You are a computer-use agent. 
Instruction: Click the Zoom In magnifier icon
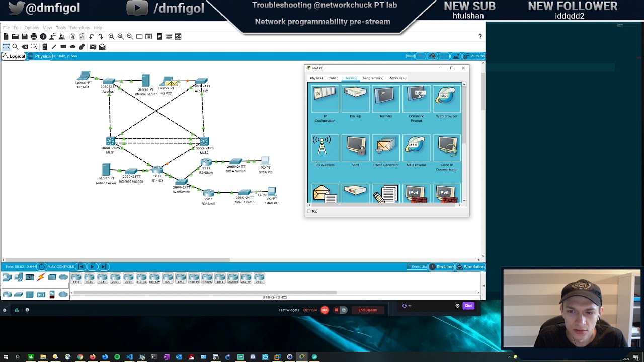[111, 36]
